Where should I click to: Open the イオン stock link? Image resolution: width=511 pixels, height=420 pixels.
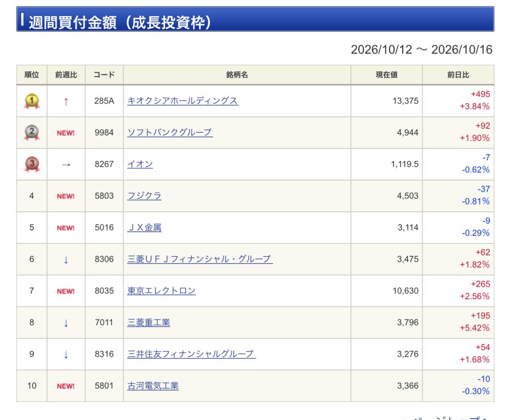pyautogui.click(x=140, y=164)
